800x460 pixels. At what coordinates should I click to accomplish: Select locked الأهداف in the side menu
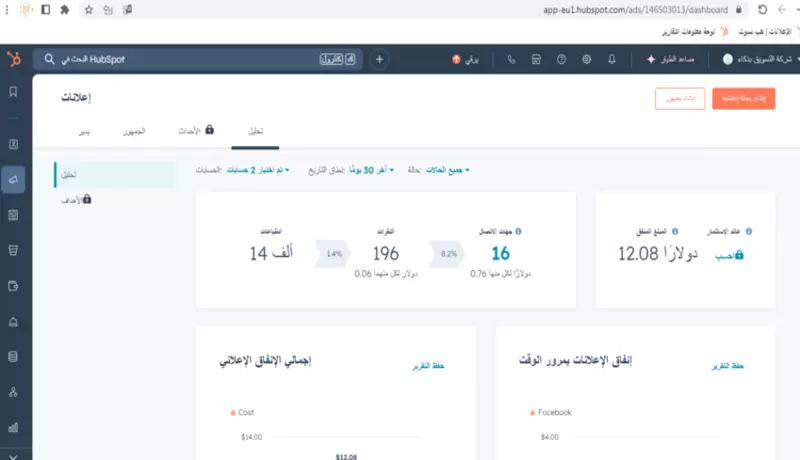(76, 200)
